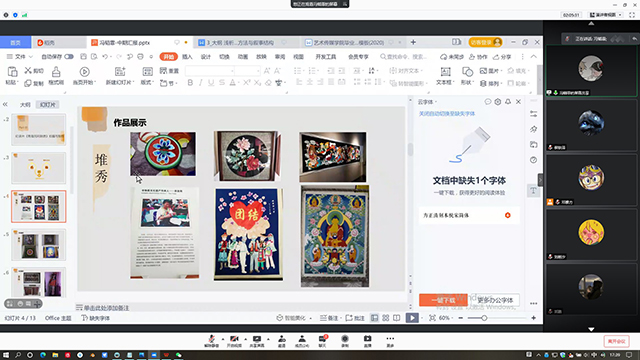The image size is (640, 360).
Task: Toggle the Auto Save switch
Action: pos(69,57)
